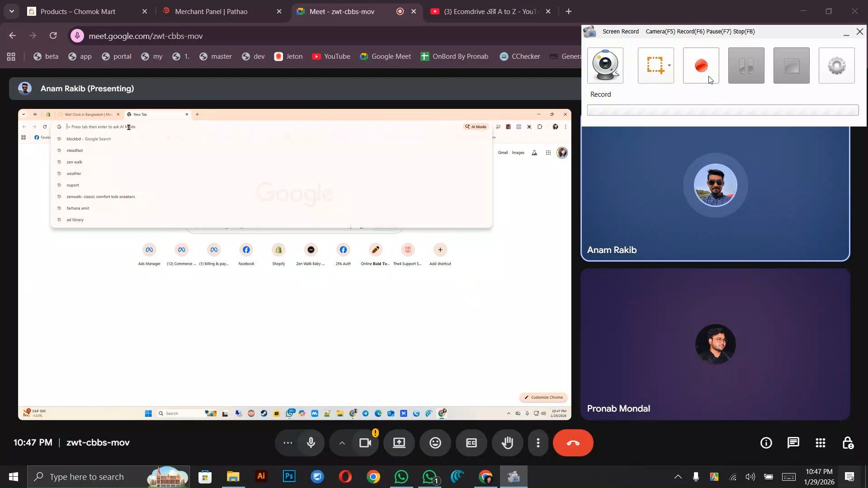The image size is (868, 488).
Task: Start recording with the red Record button
Action: (x=701, y=66)
